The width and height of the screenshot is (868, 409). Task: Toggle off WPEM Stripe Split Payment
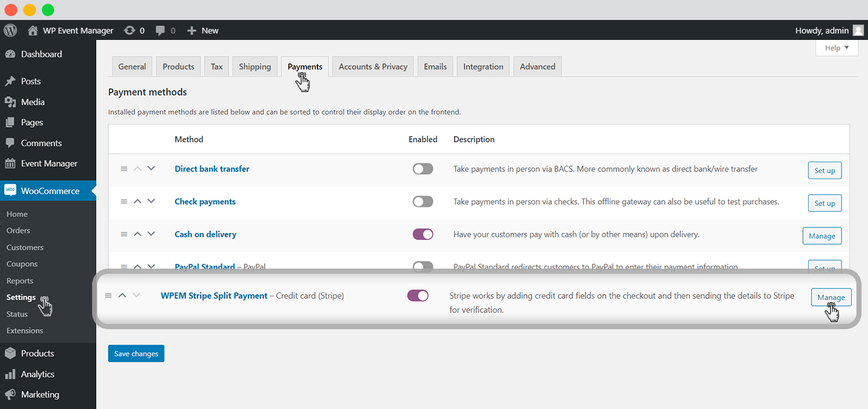[x=418, y=296]
